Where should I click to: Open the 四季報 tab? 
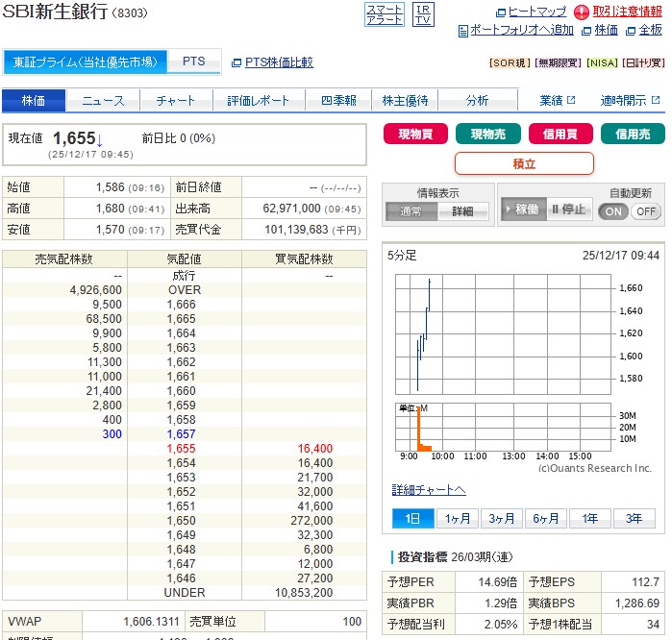click(338, 101)
